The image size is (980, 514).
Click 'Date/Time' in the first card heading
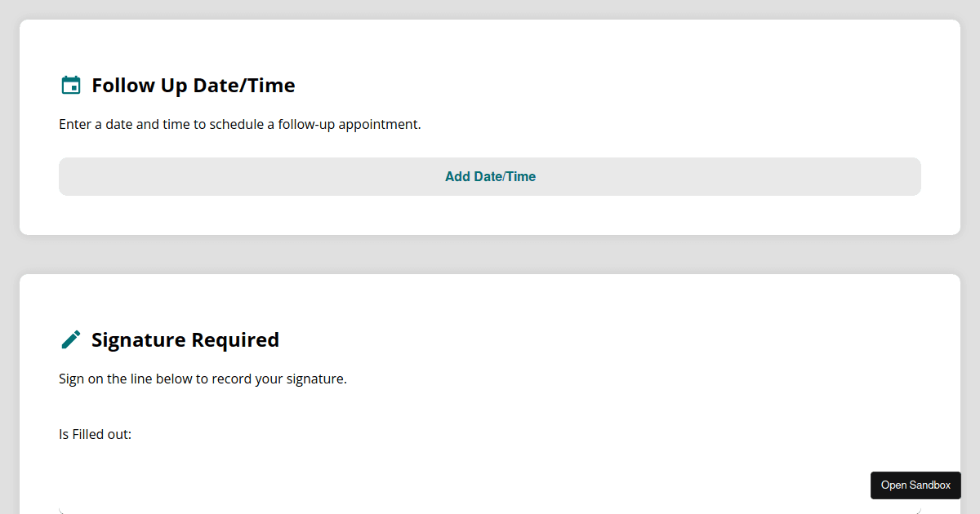[x=244, y=86]
